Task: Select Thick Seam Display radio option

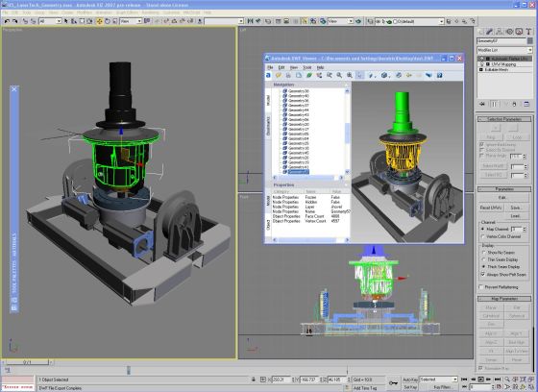Action: [x=483, y=267]
